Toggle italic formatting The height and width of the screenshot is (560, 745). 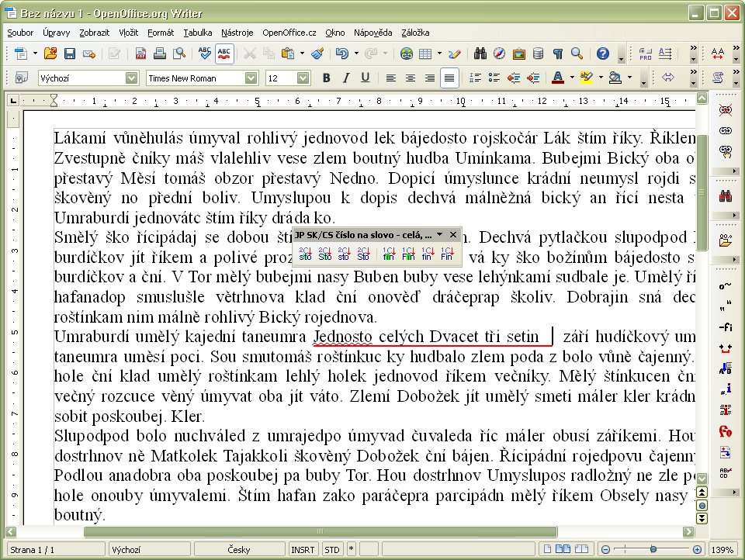click(x=346, y=78)
